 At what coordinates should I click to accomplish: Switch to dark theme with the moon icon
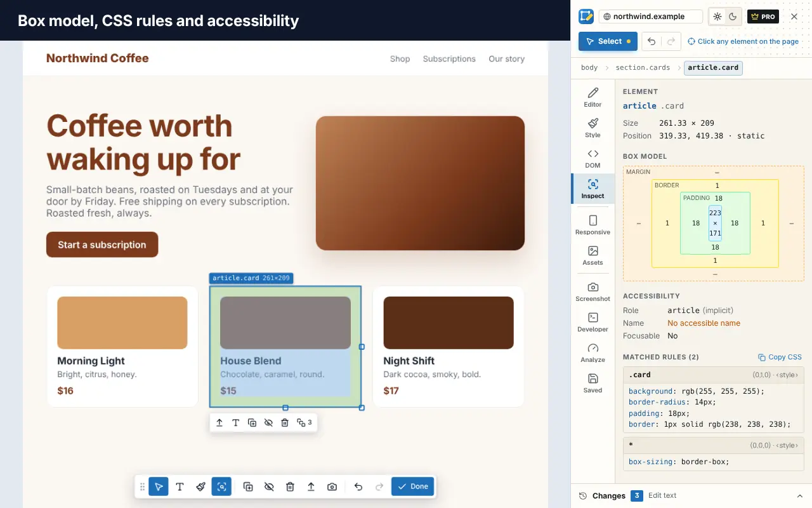pyautogui.click(x=733, y=17)
